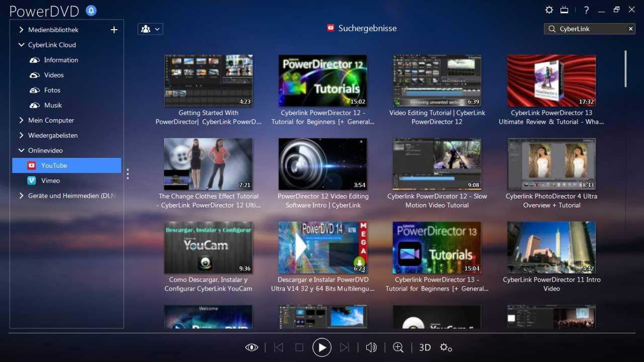Open the PowerDirector 12 Tutorials thumbnail
This screenshot has width=644, height=362.
[x=323, y=80]
